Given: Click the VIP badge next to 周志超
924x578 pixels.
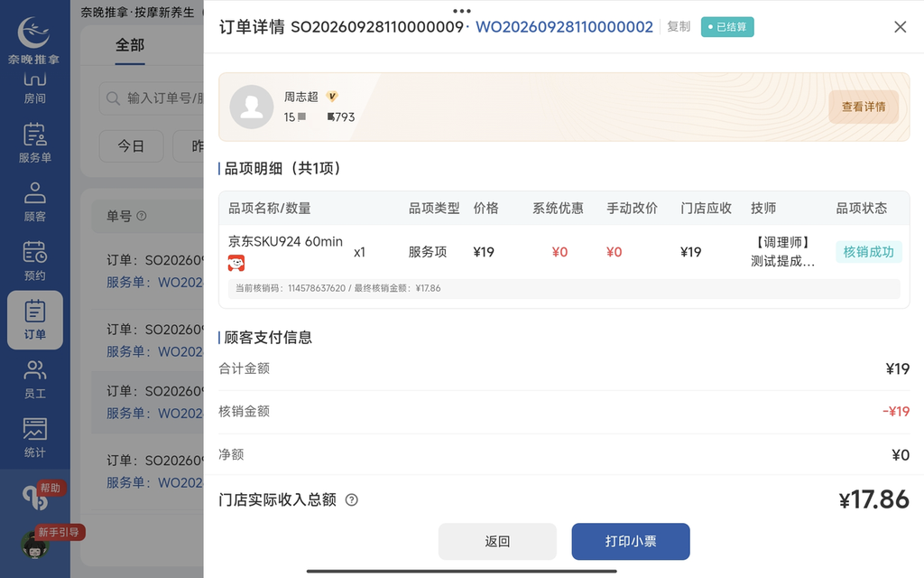Looking at the screenshot, I should (x=332, y=96).
